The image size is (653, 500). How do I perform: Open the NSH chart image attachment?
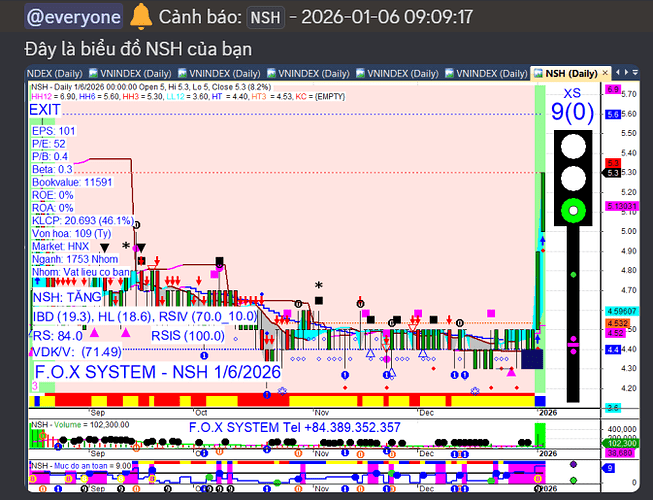click(x=332, y=279)
